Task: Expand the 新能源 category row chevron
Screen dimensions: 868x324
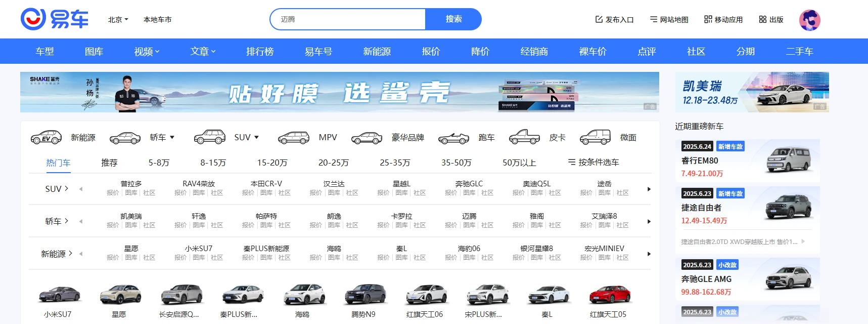Action: [70, 253]
